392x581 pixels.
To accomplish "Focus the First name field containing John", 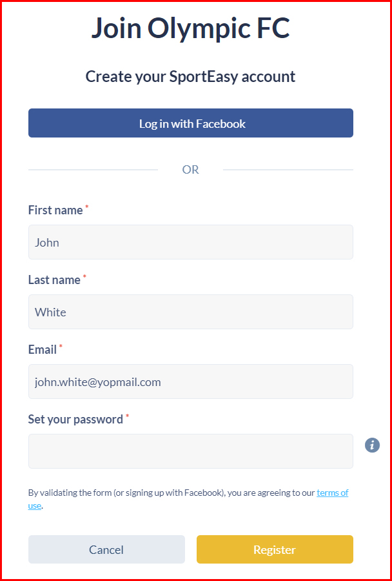I will (x=191, y=242).
